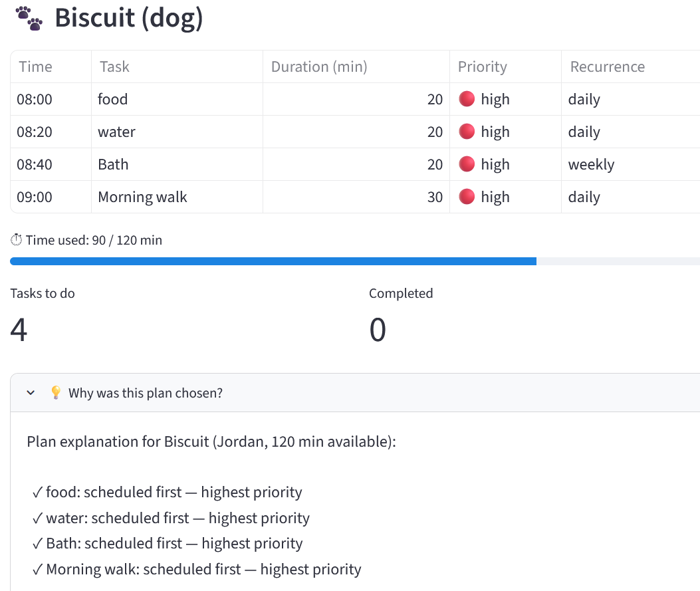The height and width of the screenshot is (591, 700).
Task: Click the Completed metric value 0
Action: [x=378, y=330]
